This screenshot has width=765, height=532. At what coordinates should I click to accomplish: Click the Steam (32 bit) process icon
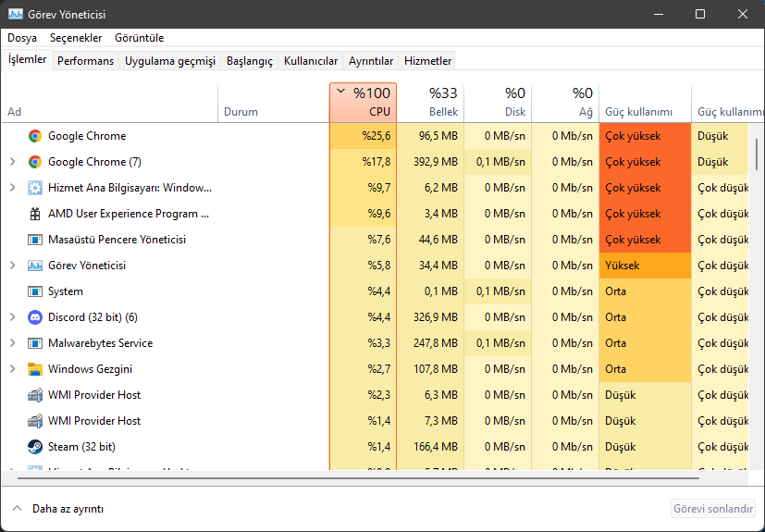(34, 447)
